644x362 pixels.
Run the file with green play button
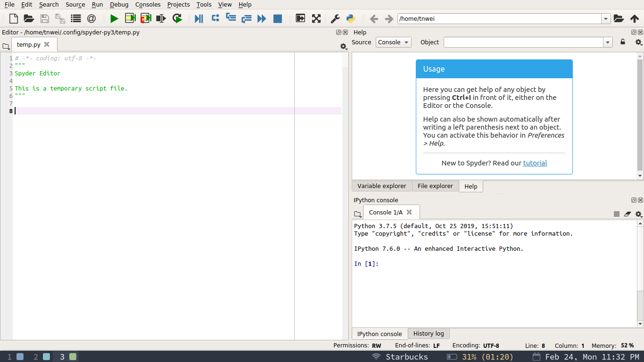pyautogui.click(x=114, y=19)
